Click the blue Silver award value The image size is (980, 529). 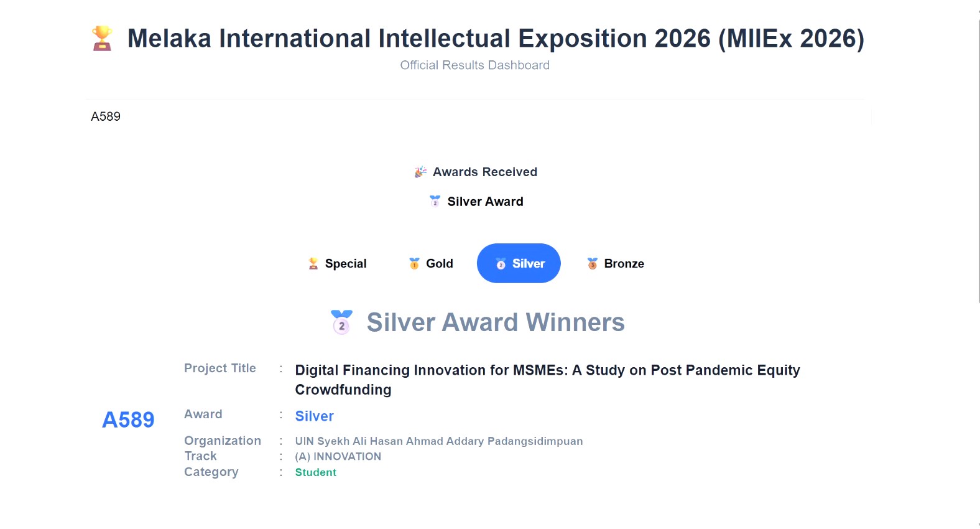[314, 416]
